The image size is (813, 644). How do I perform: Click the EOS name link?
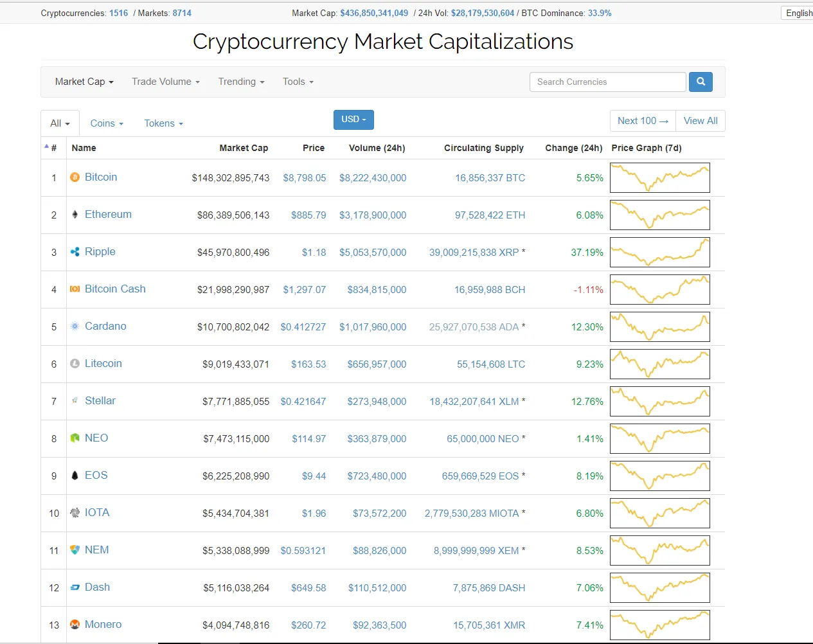(x=96, y=476)
